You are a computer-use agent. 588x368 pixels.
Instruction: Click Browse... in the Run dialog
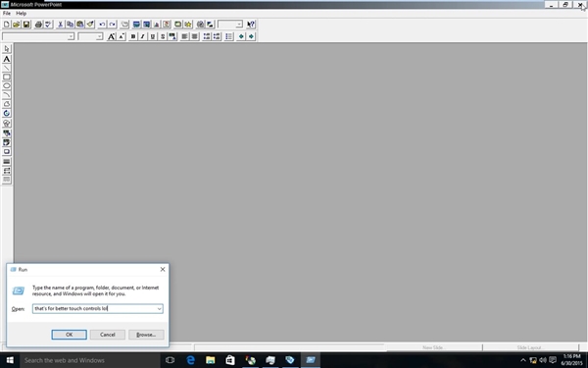[x=146, y=335]
